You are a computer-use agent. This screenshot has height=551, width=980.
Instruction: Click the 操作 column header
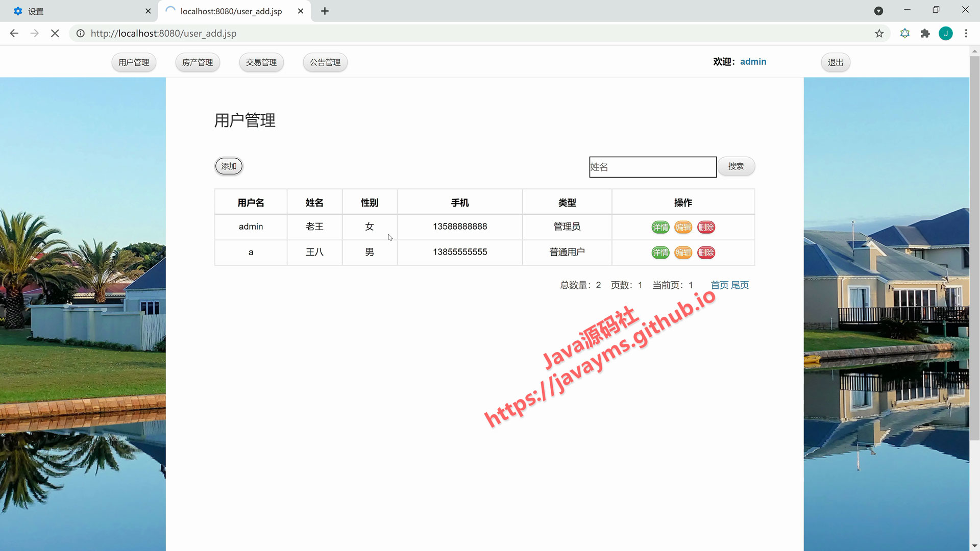(x=683, y=203)
